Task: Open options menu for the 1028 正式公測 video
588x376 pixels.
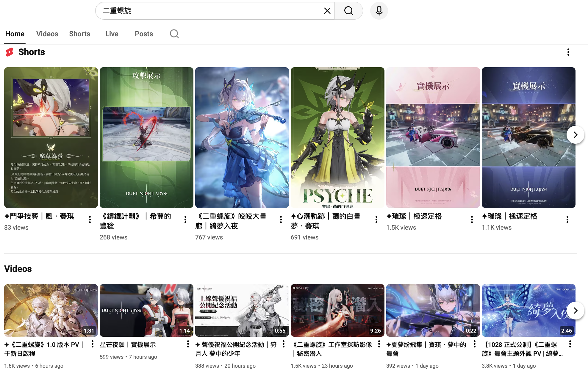Action: click(x=570, y=344)
